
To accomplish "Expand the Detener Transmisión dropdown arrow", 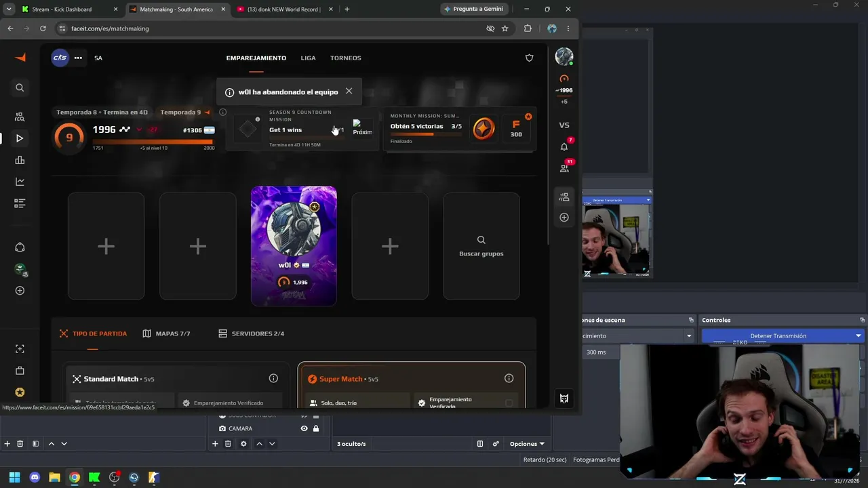I will [x=859, y=335].
